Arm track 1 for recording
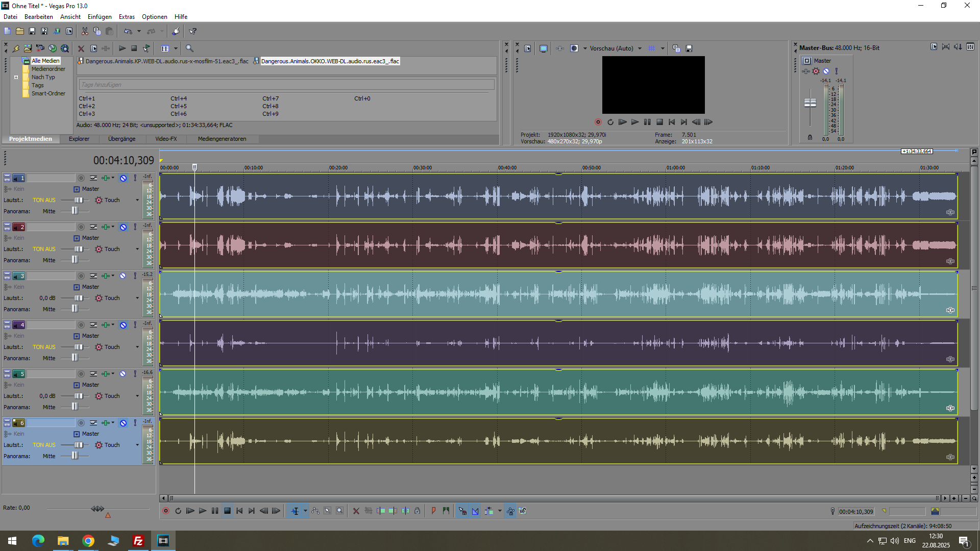 pos(81,178)
